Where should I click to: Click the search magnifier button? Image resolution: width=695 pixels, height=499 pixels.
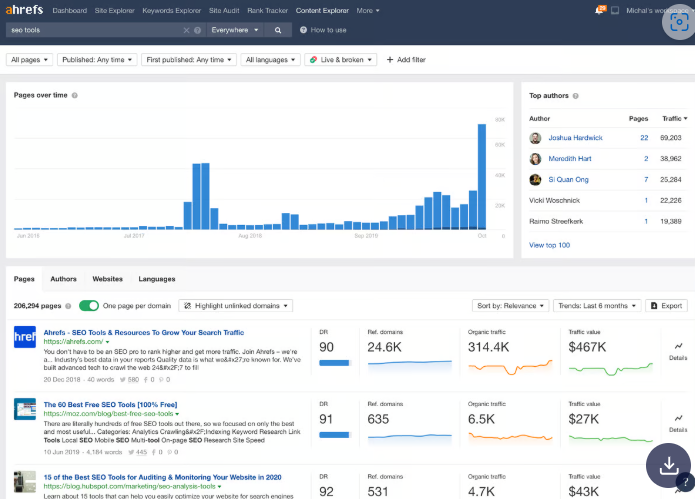click(x=278, y=30)
